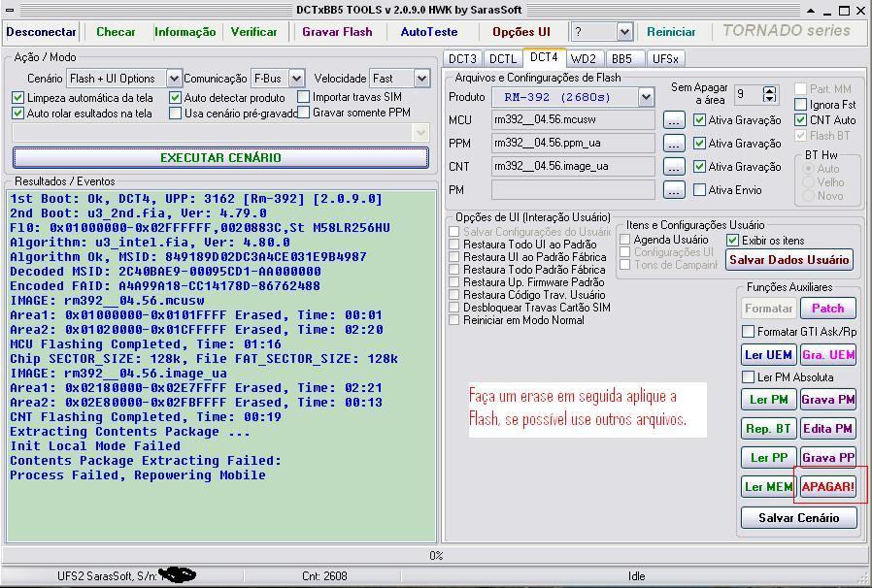Open the disabled pre-recorded scenario dropdown
This screenshot has width=872, height=588.
coord(420,132)
